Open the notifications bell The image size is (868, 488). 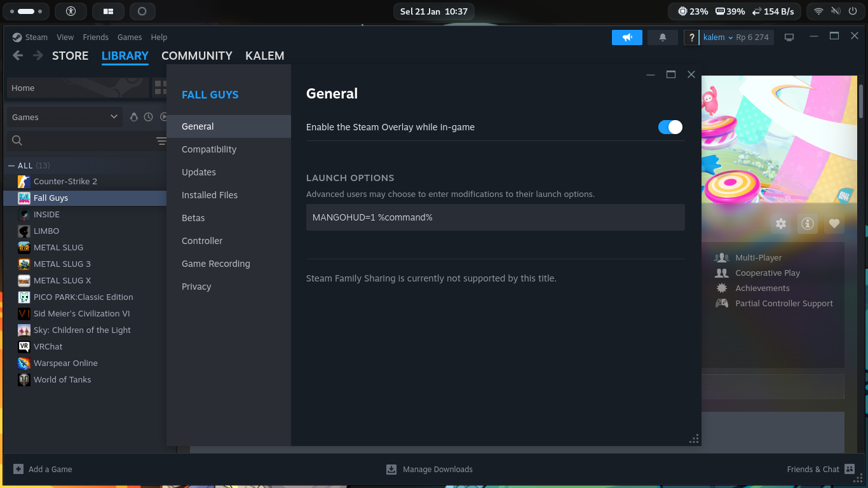click(x=663, y=37)
